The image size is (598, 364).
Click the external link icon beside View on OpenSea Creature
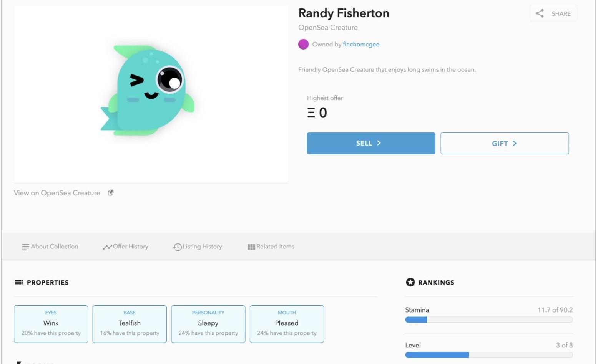click(111, 193)
